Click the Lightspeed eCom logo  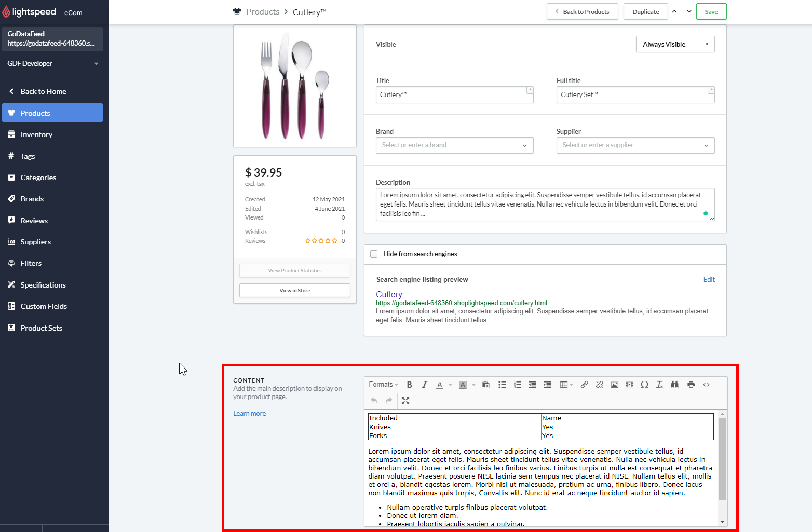[x=42, y=12]
